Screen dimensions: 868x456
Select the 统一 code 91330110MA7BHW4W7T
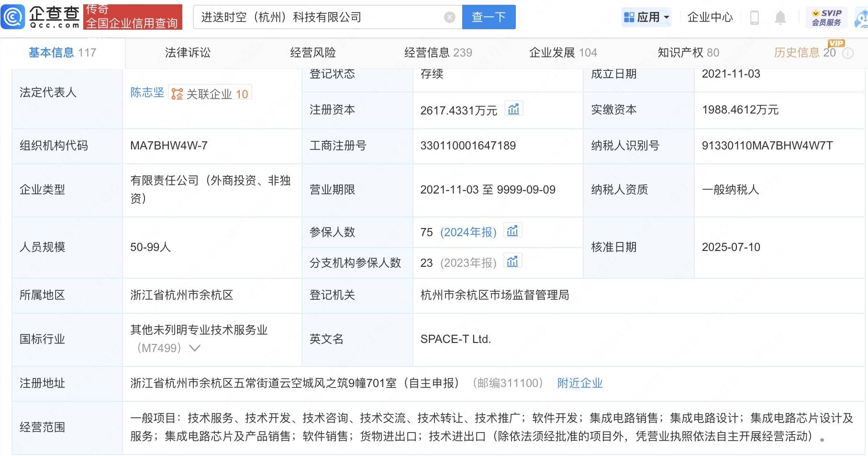click(768, 146)
